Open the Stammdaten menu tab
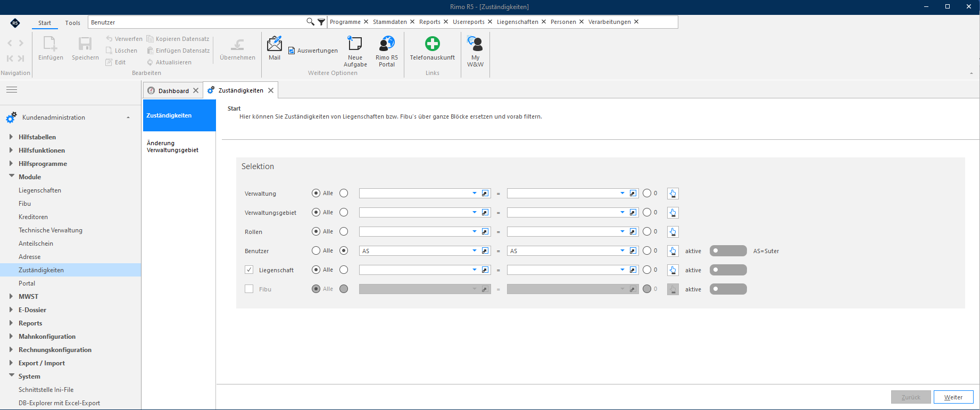980x410 pixels. coord(389,22)
